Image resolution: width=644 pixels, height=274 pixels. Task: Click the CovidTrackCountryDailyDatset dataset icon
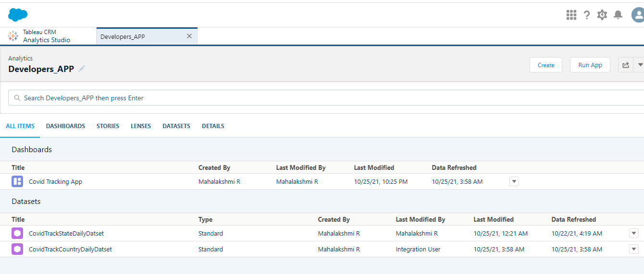coord(17,249)
